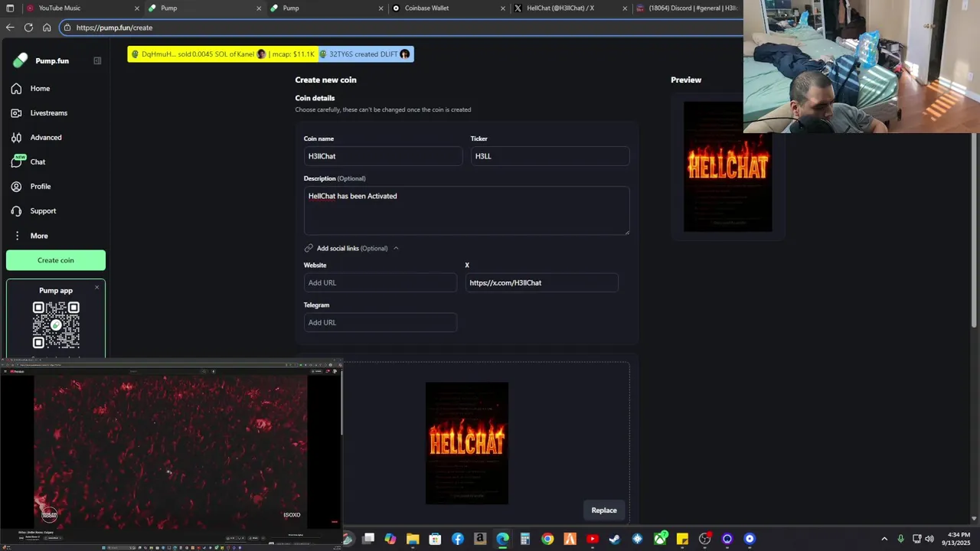This screenshot has height=551, width=980.
Task: Close the Pump app promo card
Action: (x=97, y=287)
